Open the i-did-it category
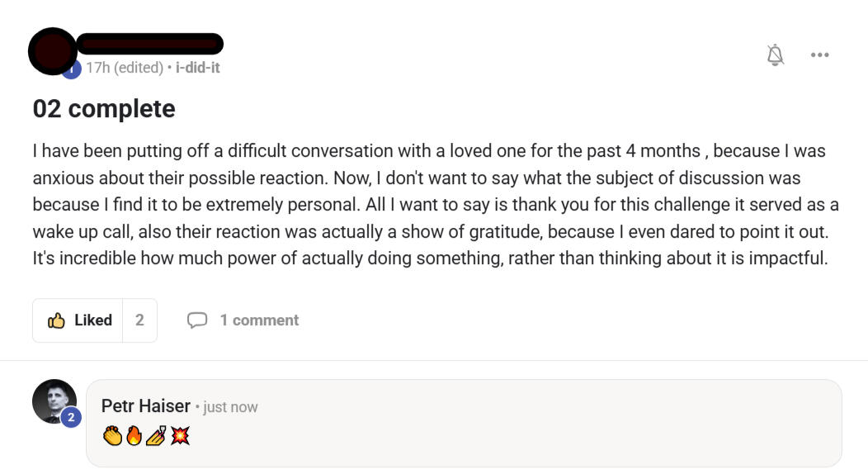This screenshot has width=868, height=474. click(198, 68)
